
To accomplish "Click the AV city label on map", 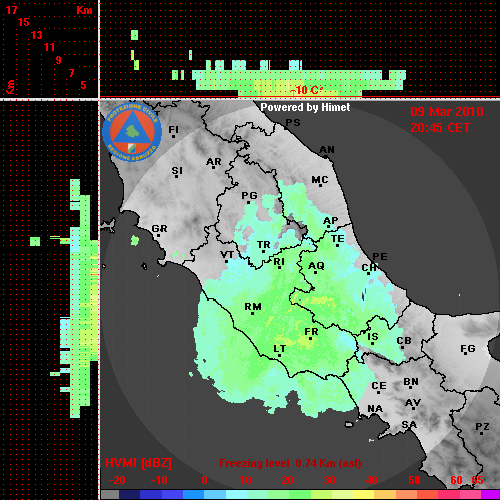I will coord(413,403).
